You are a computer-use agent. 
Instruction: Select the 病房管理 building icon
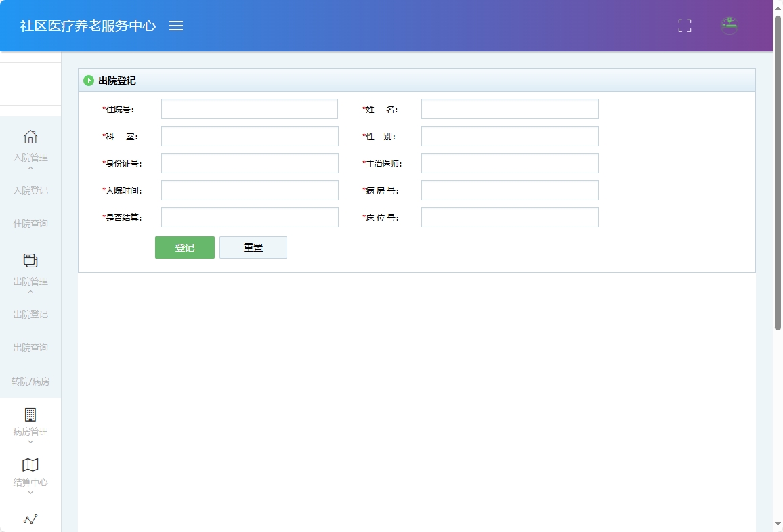coord(30,413)
